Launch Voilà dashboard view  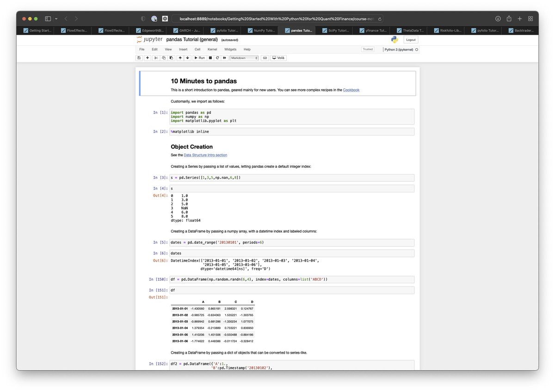[x=278, y=58]
